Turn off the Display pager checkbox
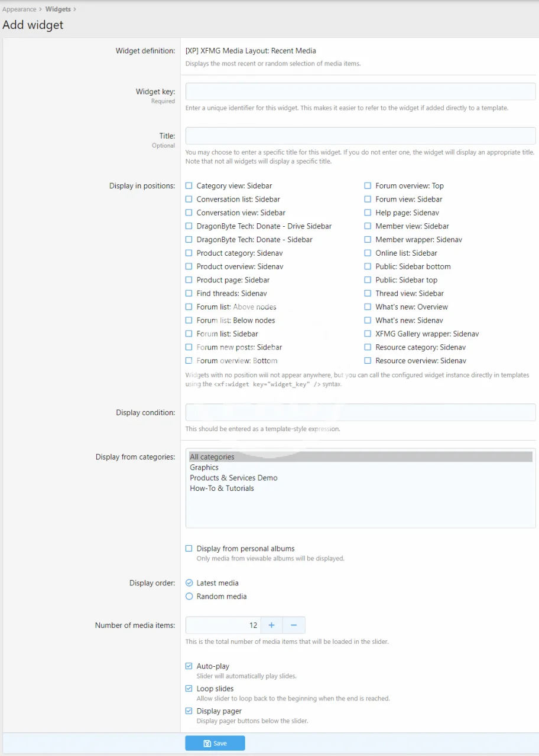Screen dimensions: 539x756 pos(189,711)
